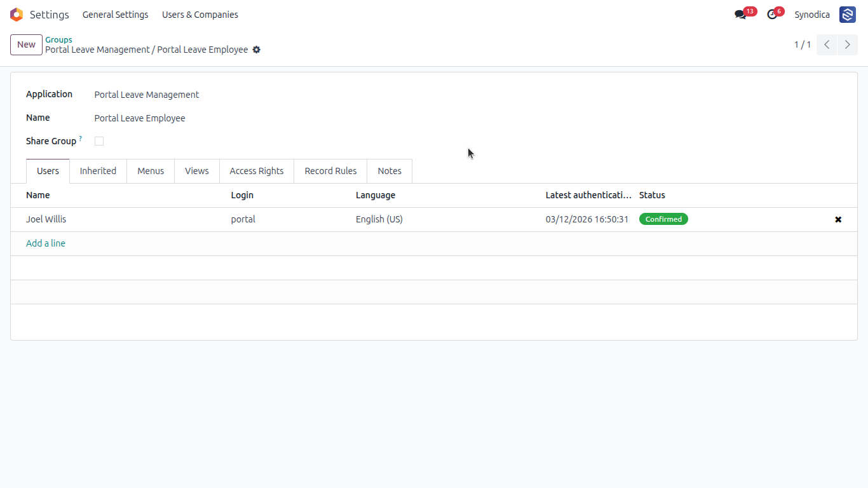Open the messages conversations icon
868x488 pixels.
(740, 15)
